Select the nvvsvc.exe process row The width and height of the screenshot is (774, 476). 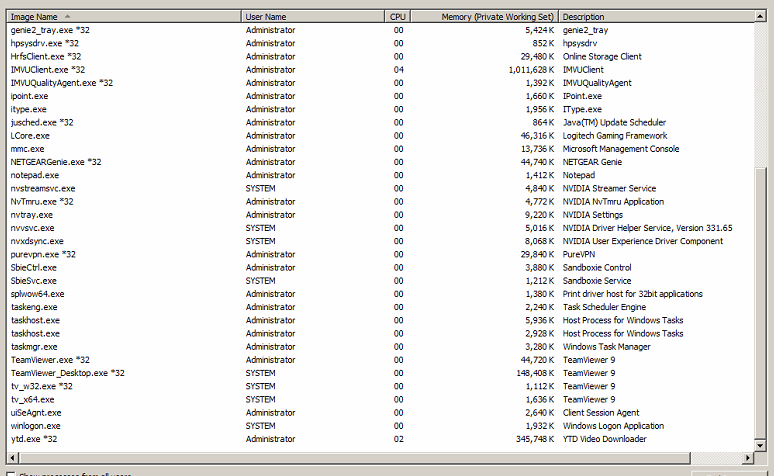point(380,228)
